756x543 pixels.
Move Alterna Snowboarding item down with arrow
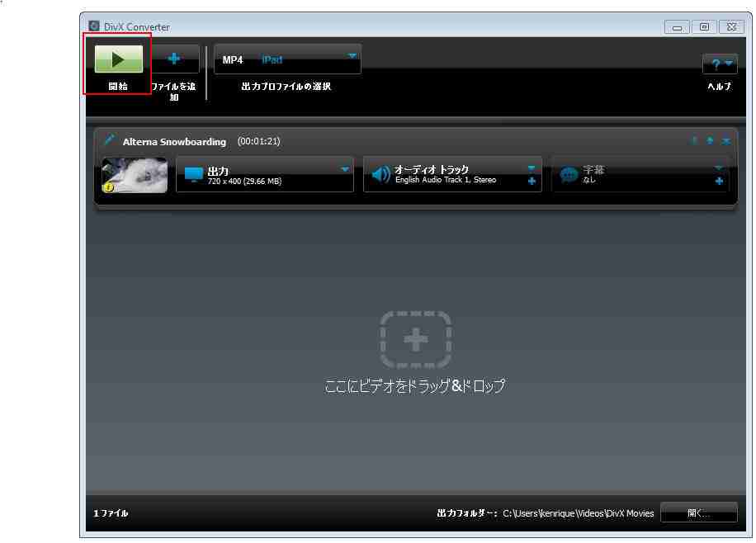[694, 140]
